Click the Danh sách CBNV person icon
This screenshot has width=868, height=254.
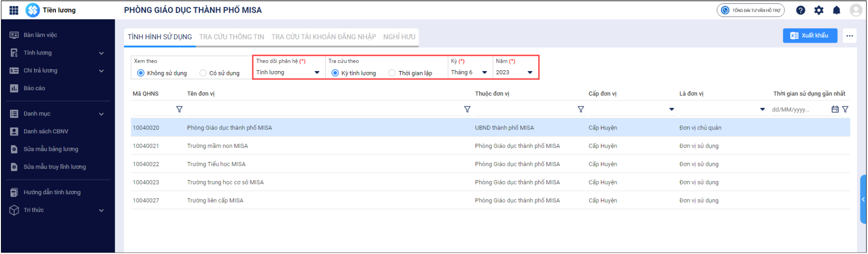(14, 131)
